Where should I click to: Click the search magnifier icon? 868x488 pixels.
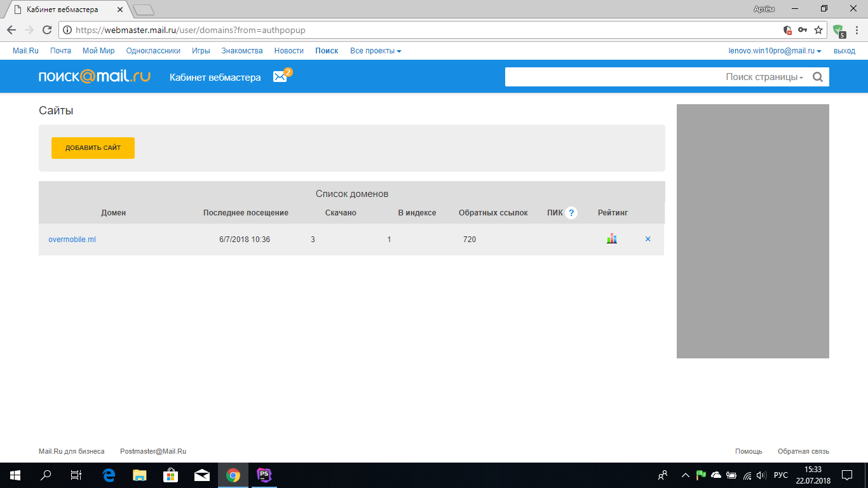(x=818, y=77)
